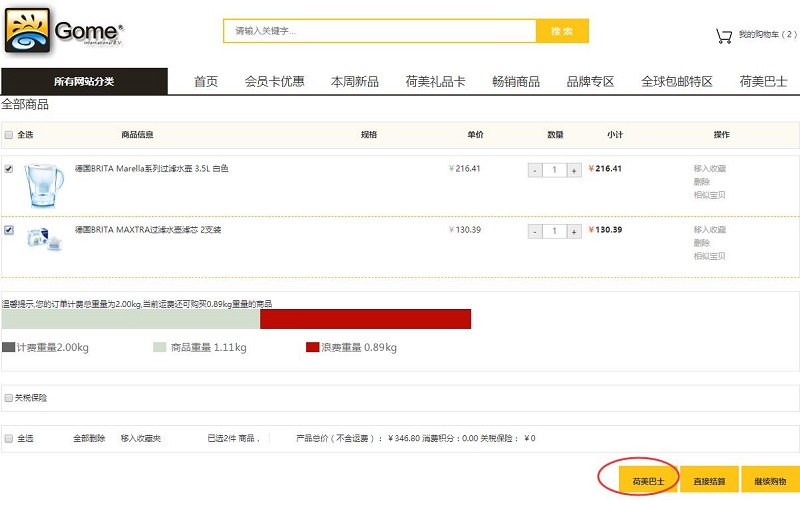Click 全部删除 at bottom bar
The width and height of the screenshot is (800, 505).
(89, 438)
